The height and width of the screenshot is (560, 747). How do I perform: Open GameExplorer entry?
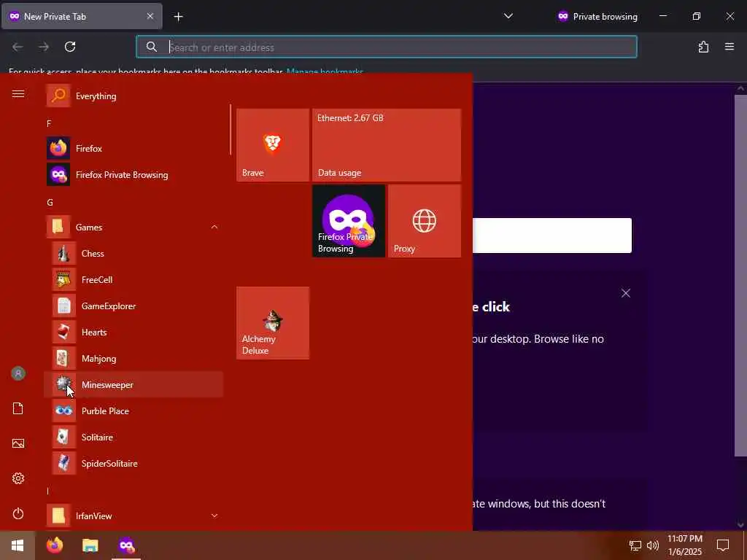click(x=133, y=306)
